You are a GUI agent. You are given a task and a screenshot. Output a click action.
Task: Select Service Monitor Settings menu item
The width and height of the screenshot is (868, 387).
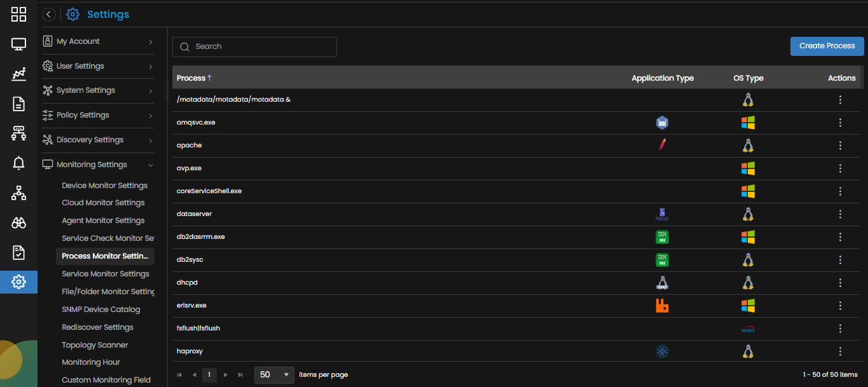tap(106, 274)
